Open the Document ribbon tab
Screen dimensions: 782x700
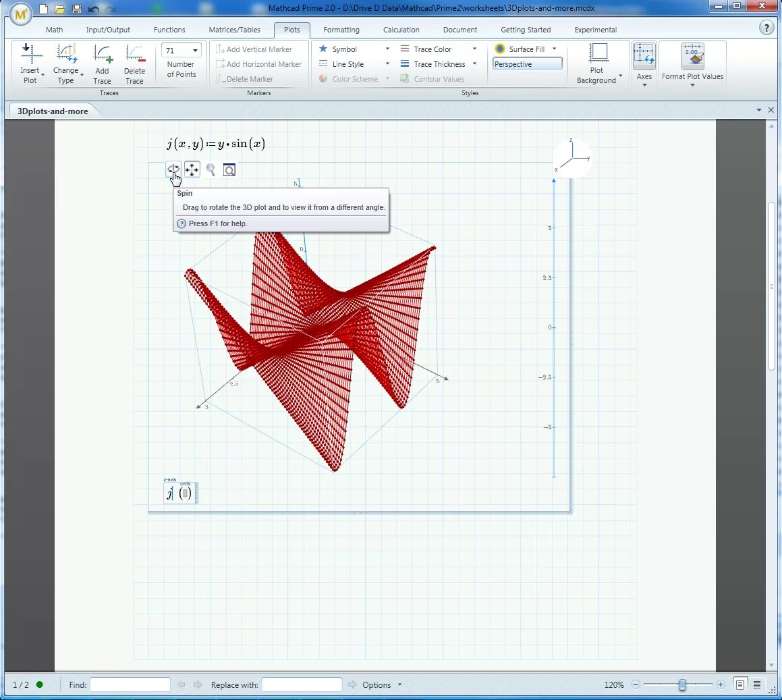coord(460,30)
